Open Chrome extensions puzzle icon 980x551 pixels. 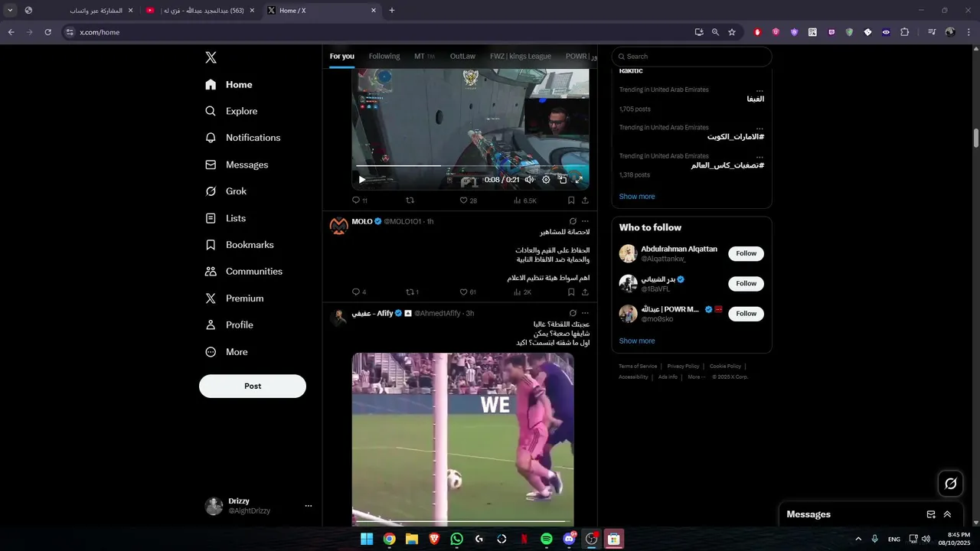click(x=904, y=32)
